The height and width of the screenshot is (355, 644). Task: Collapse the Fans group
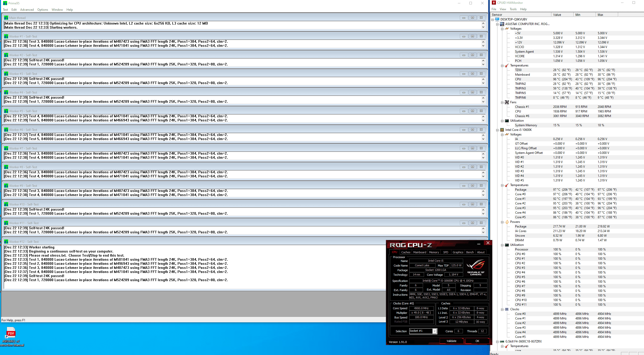pyautogui.click(x=502, y=102)
